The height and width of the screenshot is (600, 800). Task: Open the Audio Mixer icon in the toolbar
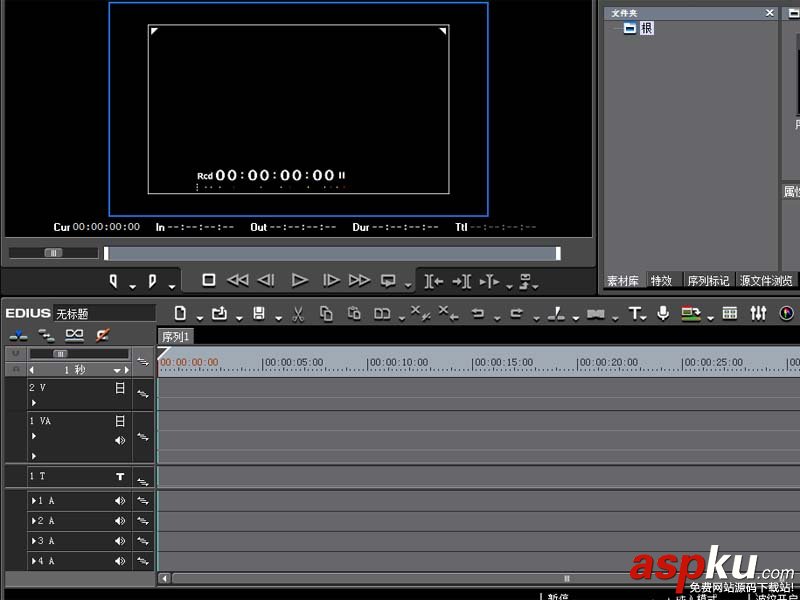[x=757, y=313]
